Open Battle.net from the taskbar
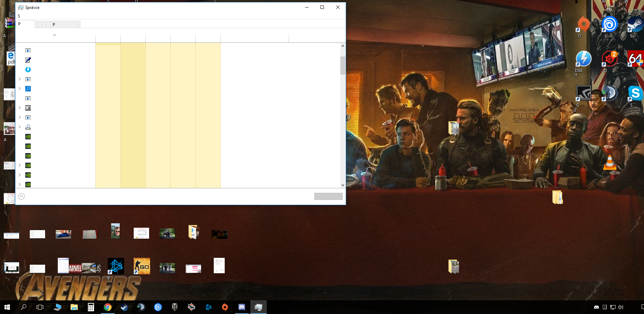The width and height of the screenshot is (644, 314). pyautogui.click(x=208, y=307)
